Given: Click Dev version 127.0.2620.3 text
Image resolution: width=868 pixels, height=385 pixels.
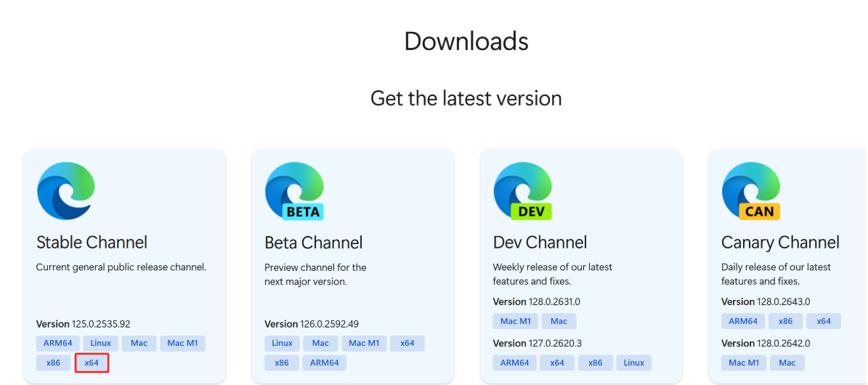Looking at the screenshot, I should tap(537, 344).
